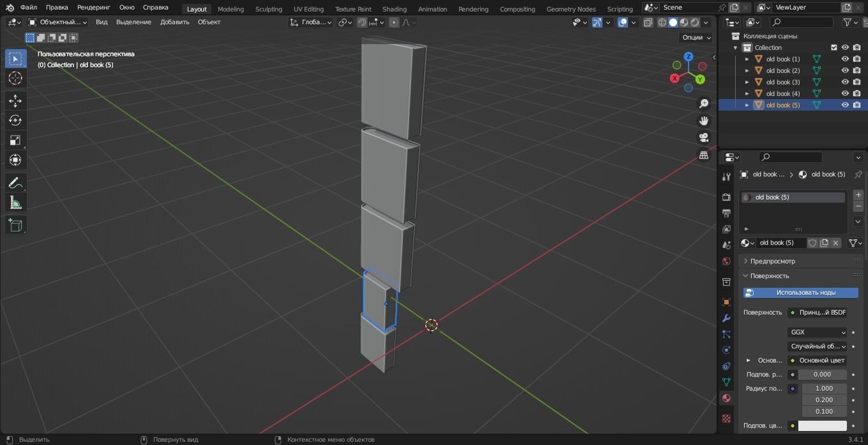Choose the Scale tool

pos(15,140)
